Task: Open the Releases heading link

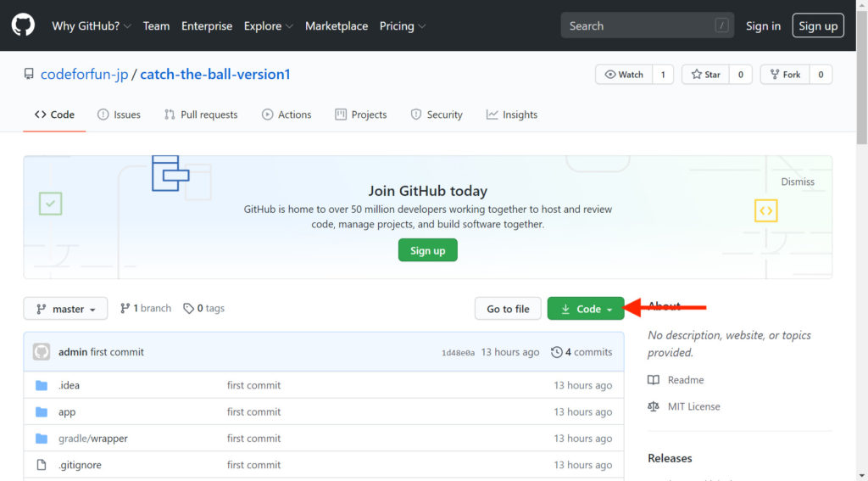Action: pos(670,458)
